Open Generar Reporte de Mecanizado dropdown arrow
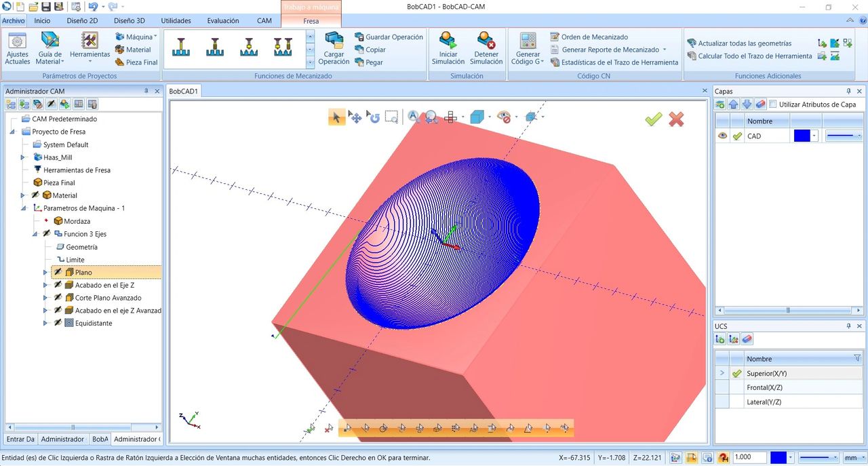868x466 pixels. coord(665,50)
